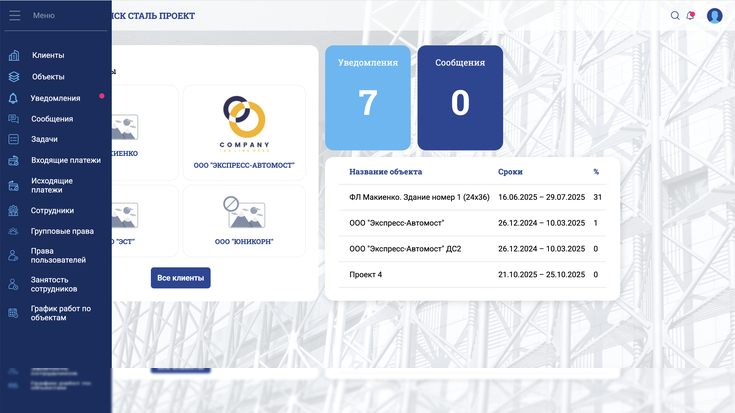Click the % column header
This screenshot has height=413, width=735.
coord(596,172)
